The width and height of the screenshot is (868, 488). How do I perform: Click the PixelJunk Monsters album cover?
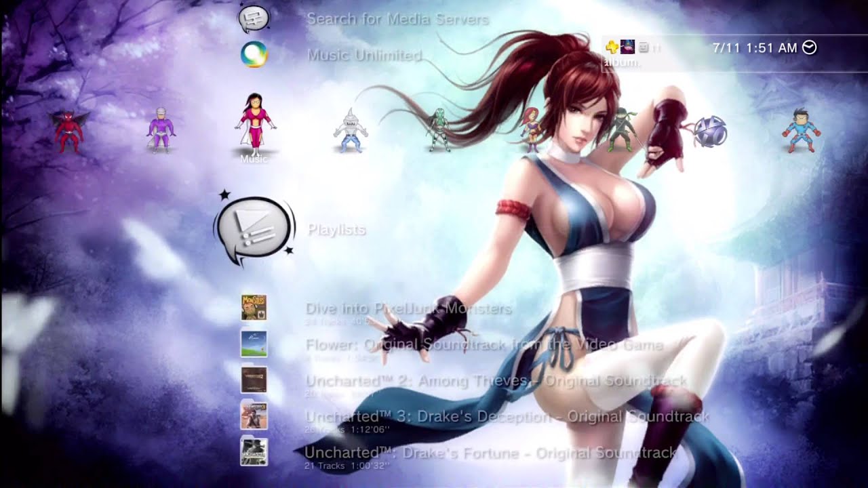(254, 308)
